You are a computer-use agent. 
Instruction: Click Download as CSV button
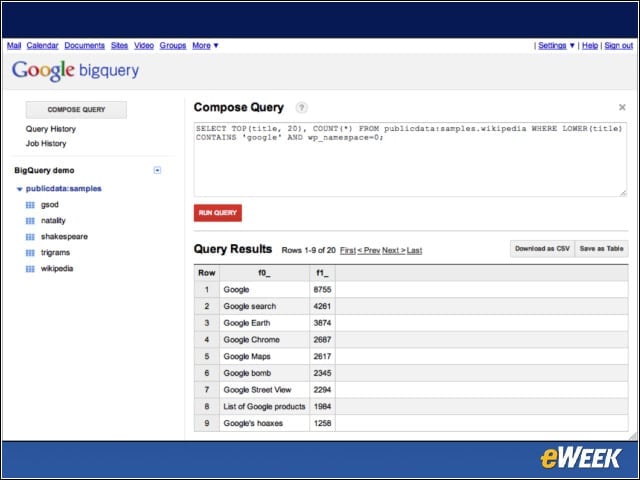click(x=542, y=249)
